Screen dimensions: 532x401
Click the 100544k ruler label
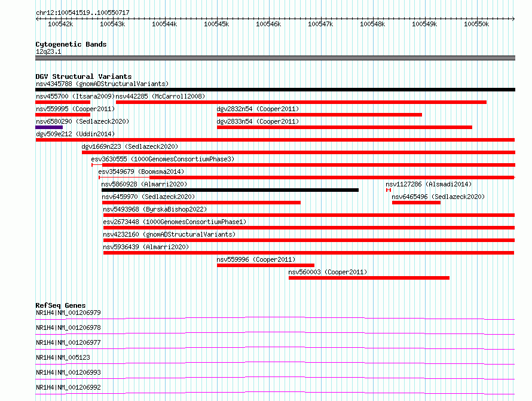164,24
